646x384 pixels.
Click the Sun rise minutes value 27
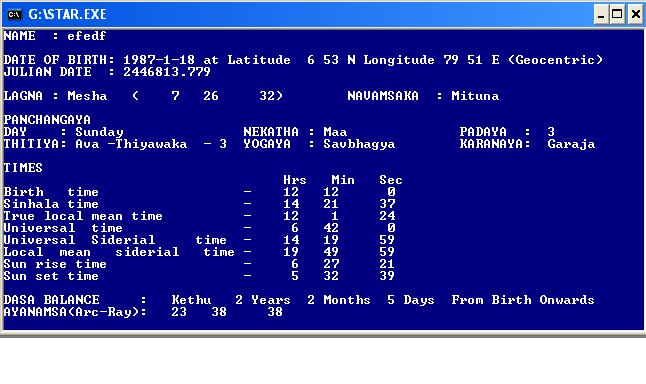331,264
